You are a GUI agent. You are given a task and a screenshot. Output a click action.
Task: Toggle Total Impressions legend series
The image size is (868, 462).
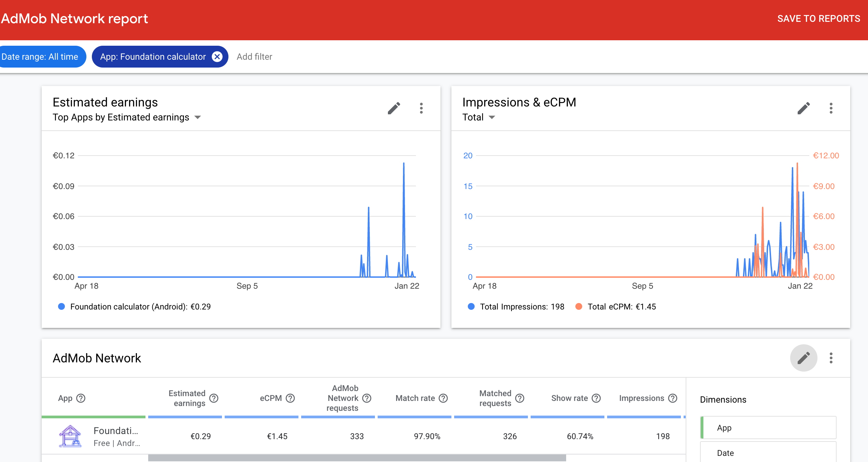(x=516, y=307)
